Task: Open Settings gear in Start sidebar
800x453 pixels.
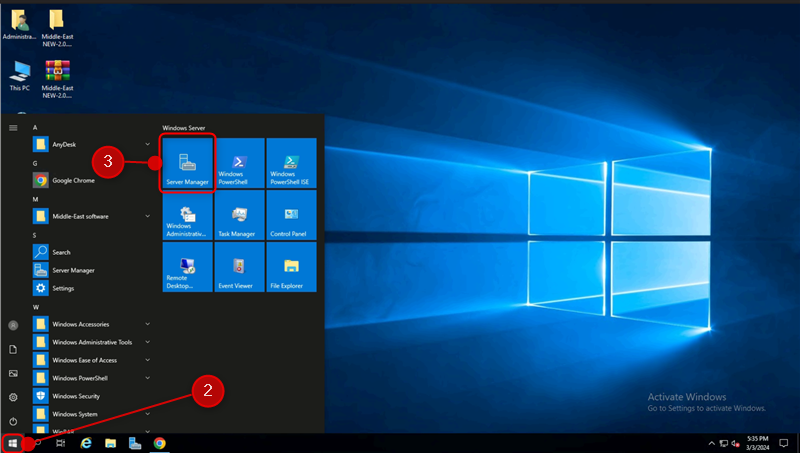Action: 13,397
